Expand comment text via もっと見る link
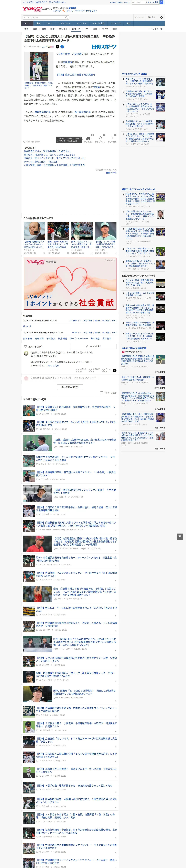The width and height of the screenshot is (186, 868). (53, 365)
